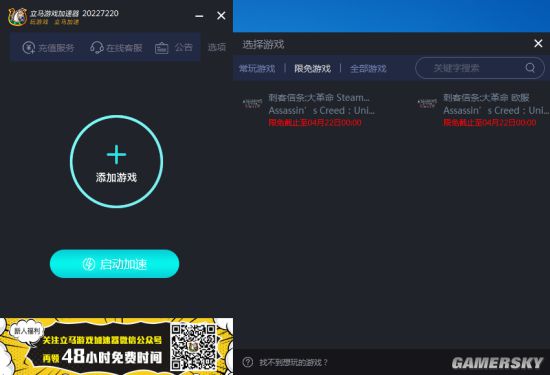Click the horse logo app icon
Image resolution: width=550 pixels, height=375 pixels.
click(18, 16)
